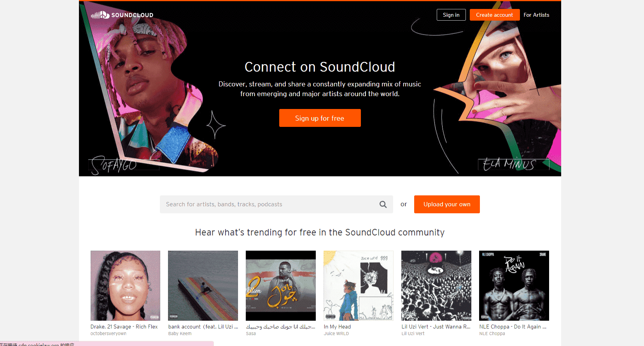
Task: Open the octobersveryown artist link
Action: (x=108, y=334)
